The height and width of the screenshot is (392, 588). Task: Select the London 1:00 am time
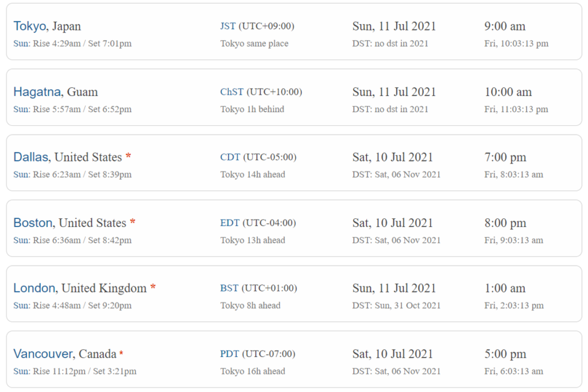click(505, 289)
